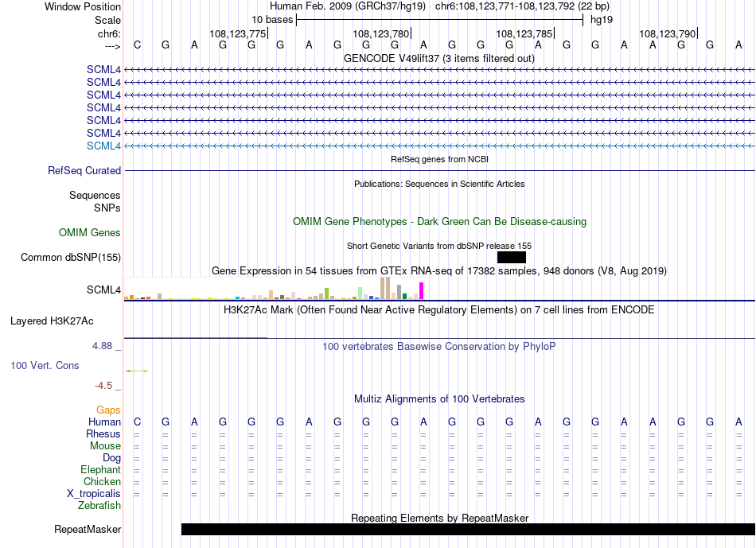The image size is (756, 548).
Task: Select the Dog alignment row label
Action: 111,458
